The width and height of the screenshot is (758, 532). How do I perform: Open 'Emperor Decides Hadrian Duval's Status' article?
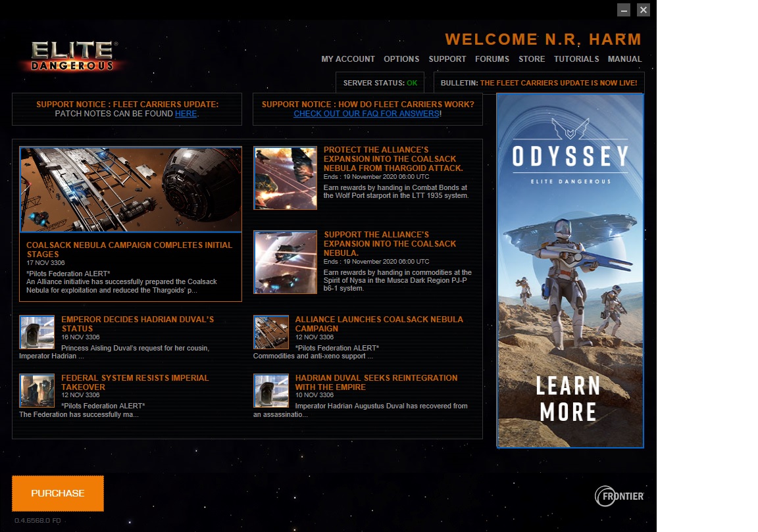[138, 324]
